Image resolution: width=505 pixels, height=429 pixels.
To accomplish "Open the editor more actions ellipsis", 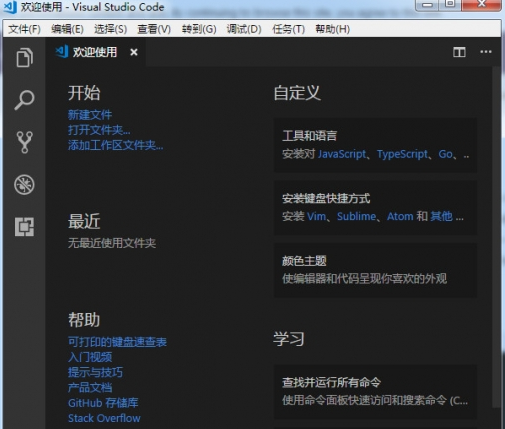I will pos(486,52).
